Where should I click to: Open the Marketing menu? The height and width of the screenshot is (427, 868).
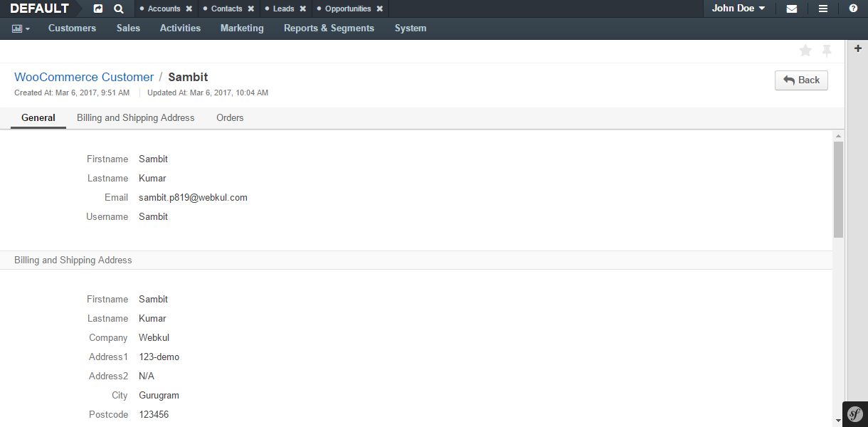(242, 28)
